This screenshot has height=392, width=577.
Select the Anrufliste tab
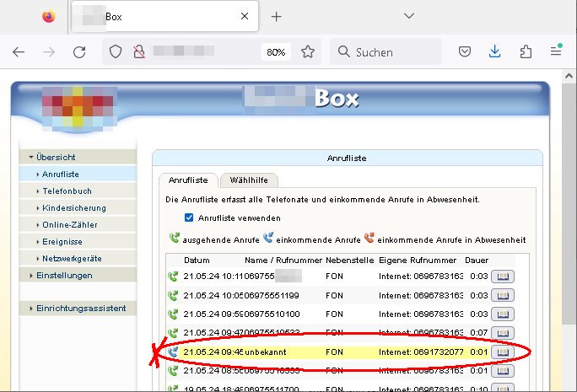(x=187, y=180)
